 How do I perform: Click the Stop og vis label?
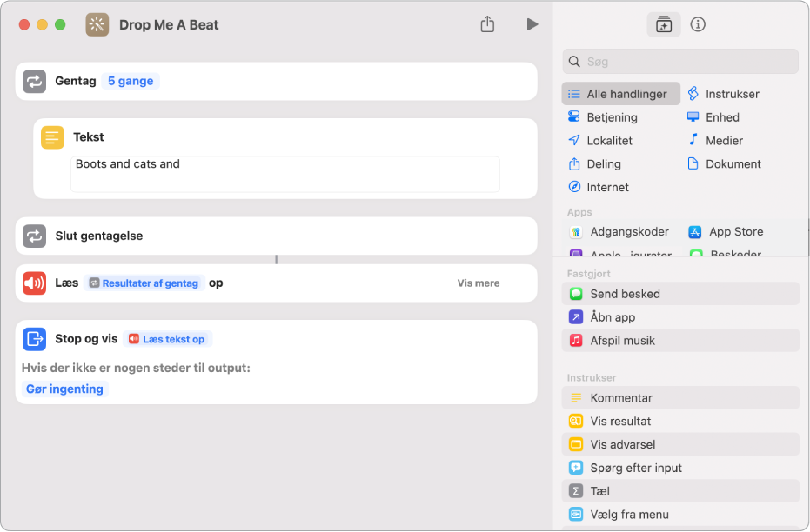(86, 339)
